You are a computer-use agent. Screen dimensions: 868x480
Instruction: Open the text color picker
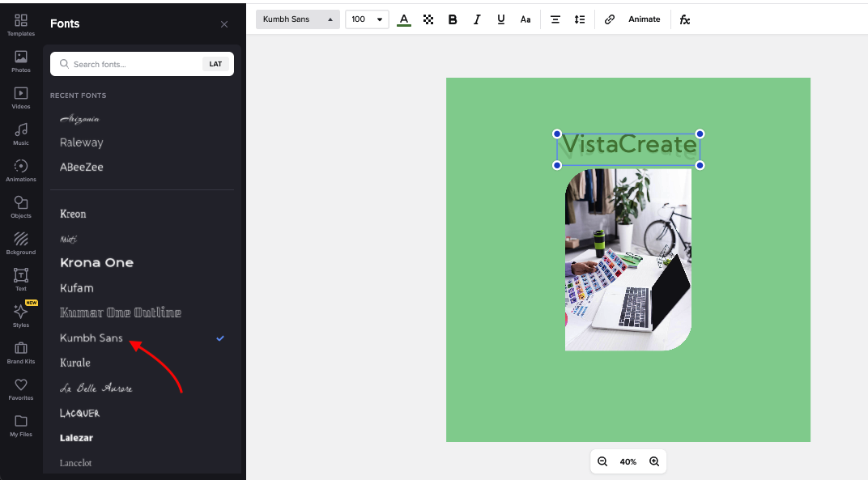[x=404, y=20]
